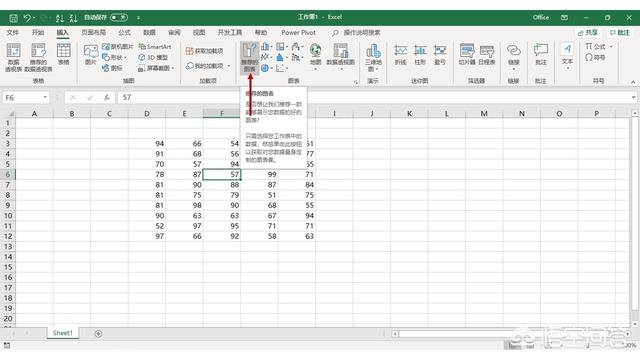Viewport: 640px width, 360px height.
Task: Open the 3D Map tool
Action: (373, 58)
